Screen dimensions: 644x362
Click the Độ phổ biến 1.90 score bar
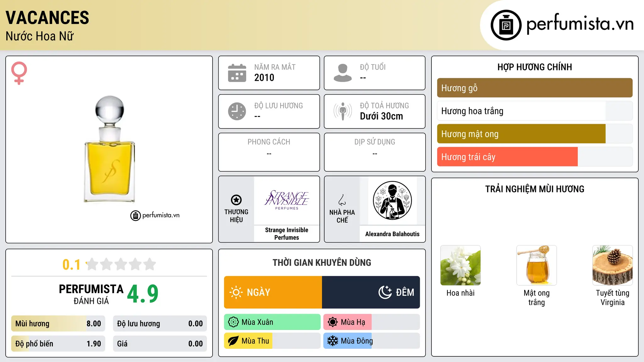click(58, 344)
